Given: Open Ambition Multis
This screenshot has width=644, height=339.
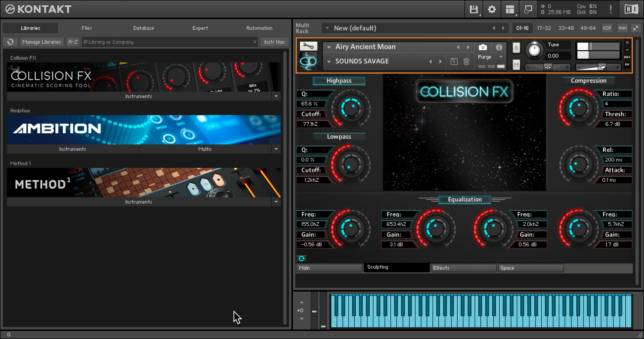Looking at the screenshot, I should [x=205, y=149].
